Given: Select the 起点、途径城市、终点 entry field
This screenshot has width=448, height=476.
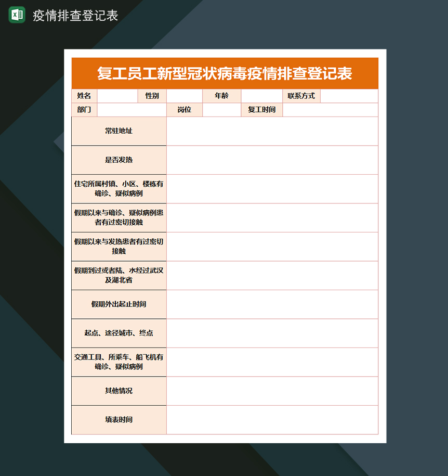Looking at the screenshot, I should (272, 333).
